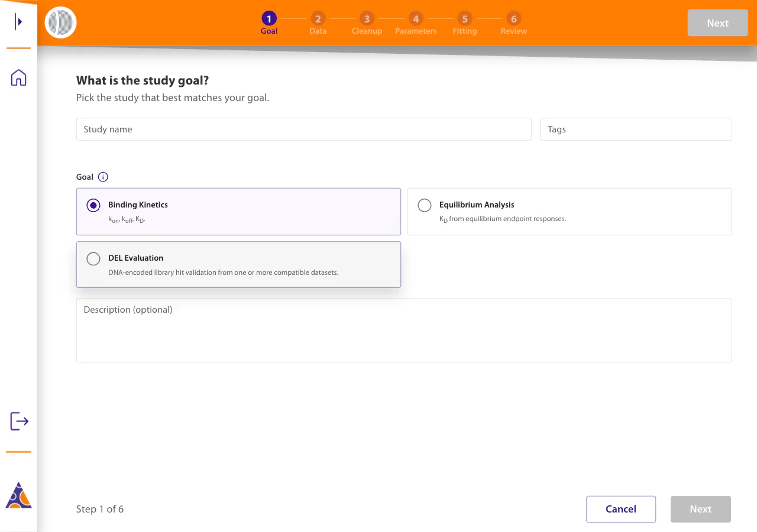The width and height of the screenshot is (757, 532).
Task: Navigate to step 5 Fitting in the stepper
Action: click(x=465, y=23)
